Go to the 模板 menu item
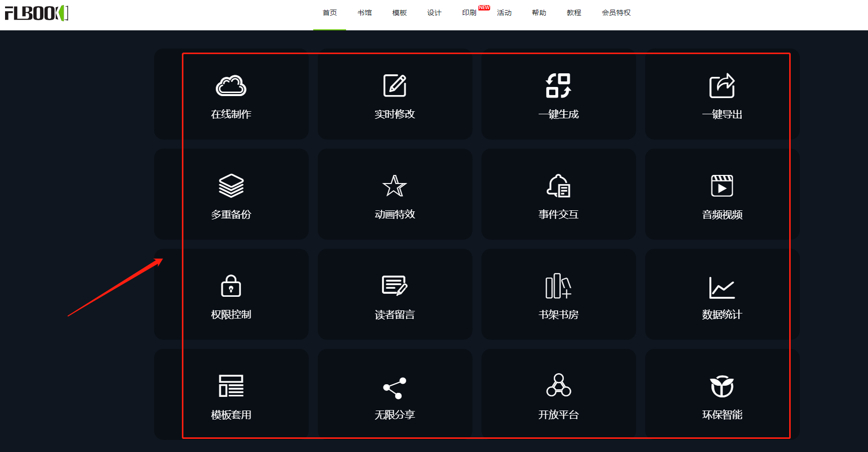This screenshot has width=868, height=452. tap(400, 13)
